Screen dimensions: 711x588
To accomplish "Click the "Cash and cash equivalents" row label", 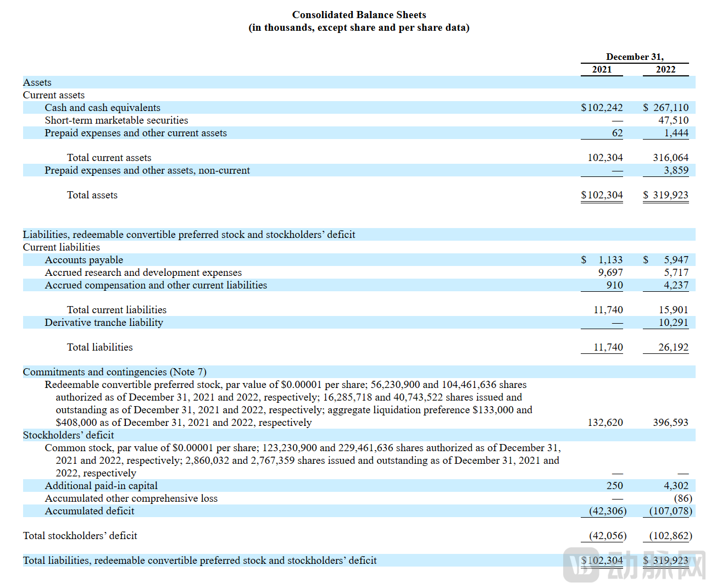I will 103,108.
